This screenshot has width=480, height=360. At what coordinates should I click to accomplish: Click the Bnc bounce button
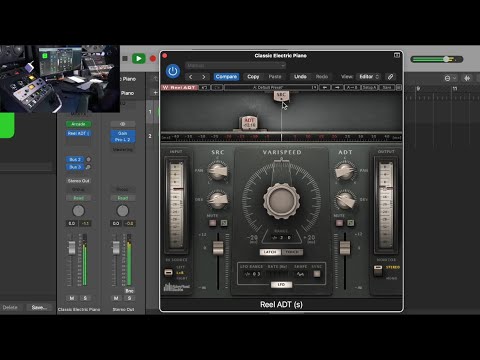(129, 291)
